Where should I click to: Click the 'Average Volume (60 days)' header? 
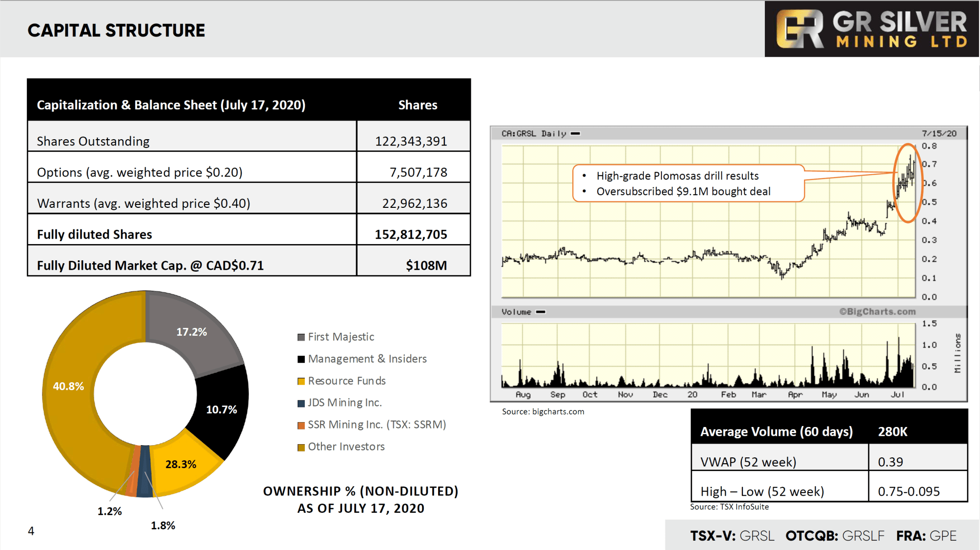point(777,432)
